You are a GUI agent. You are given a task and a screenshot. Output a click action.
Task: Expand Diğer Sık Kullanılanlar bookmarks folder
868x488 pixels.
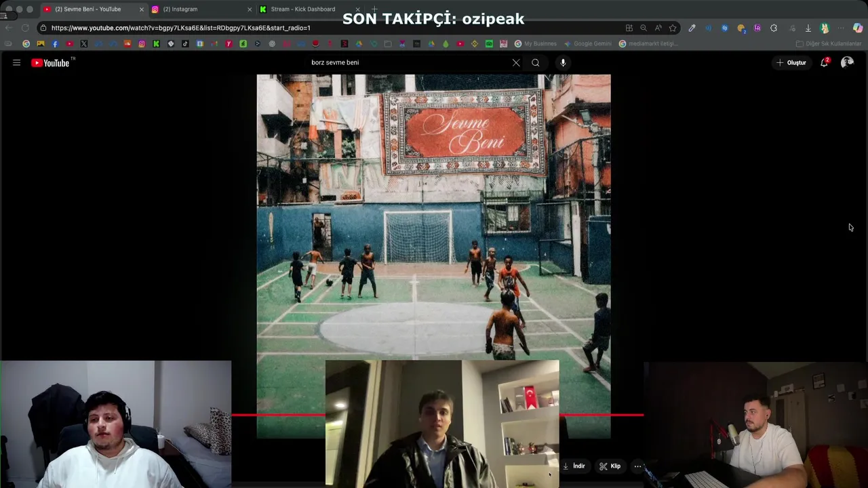[829, 43]
